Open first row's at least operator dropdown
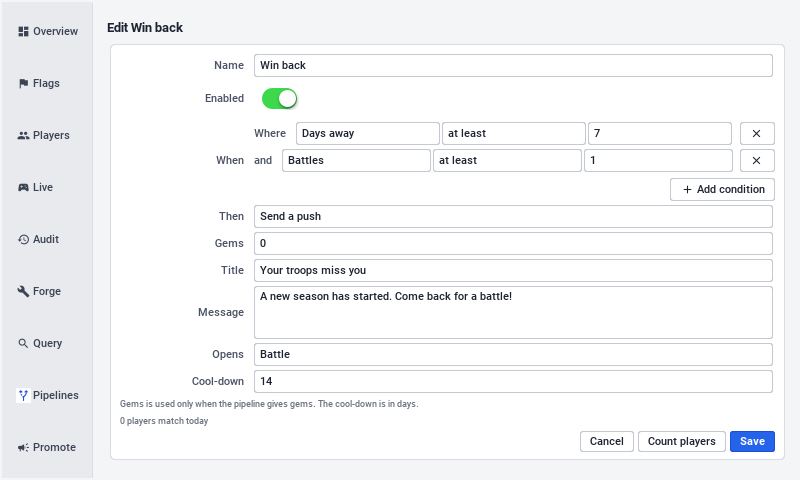The image size is (800, 480). [x=513, y=134]
